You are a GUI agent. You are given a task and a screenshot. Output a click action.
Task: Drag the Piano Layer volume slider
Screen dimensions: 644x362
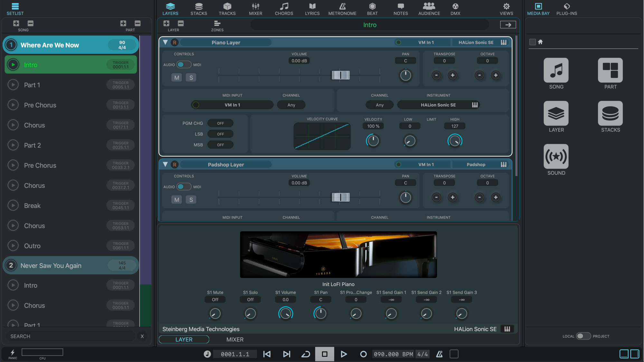(341, 75)
